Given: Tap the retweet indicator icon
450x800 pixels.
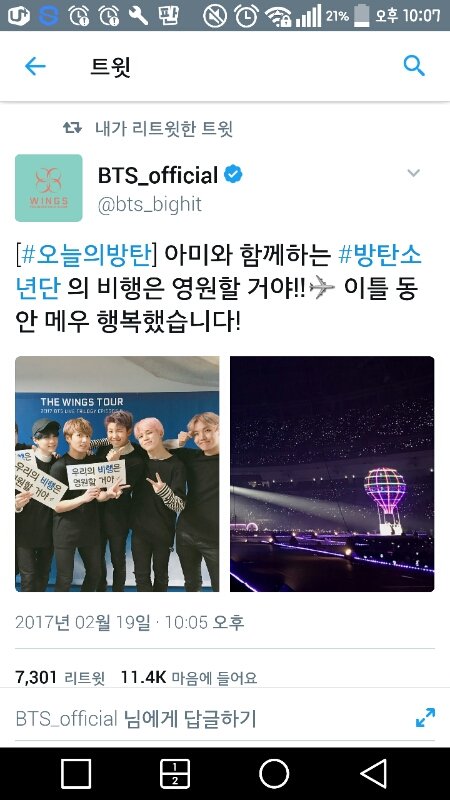Looking at the screenshot, I should (x=72, y=128).
